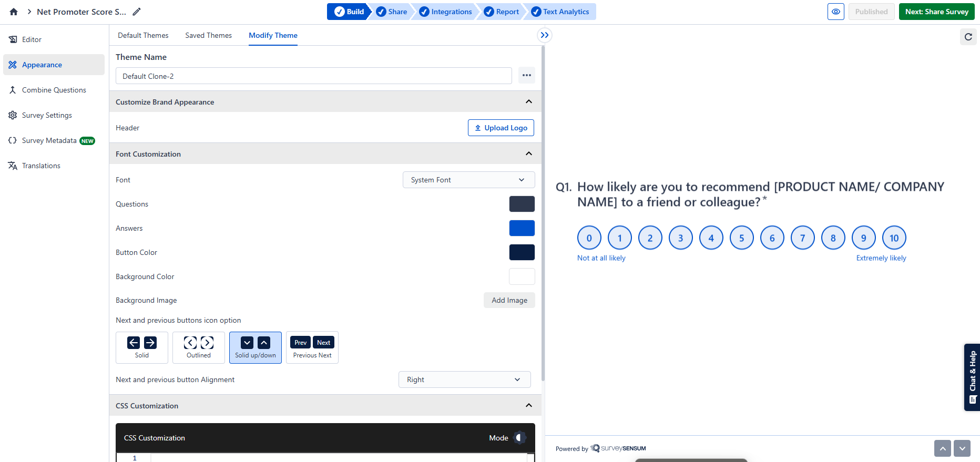Open the three-dots theme options menu

coord(526,76)
